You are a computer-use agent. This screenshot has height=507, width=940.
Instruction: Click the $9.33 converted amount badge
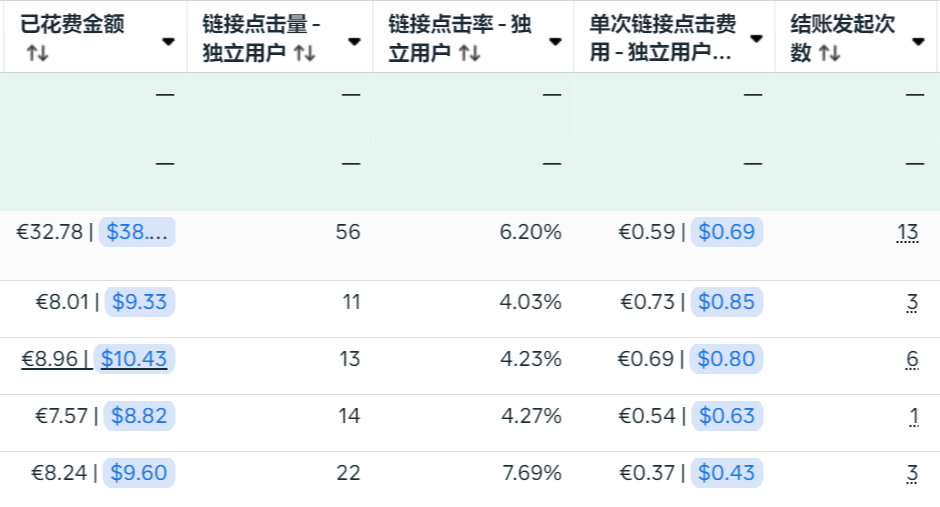(137, 301)
